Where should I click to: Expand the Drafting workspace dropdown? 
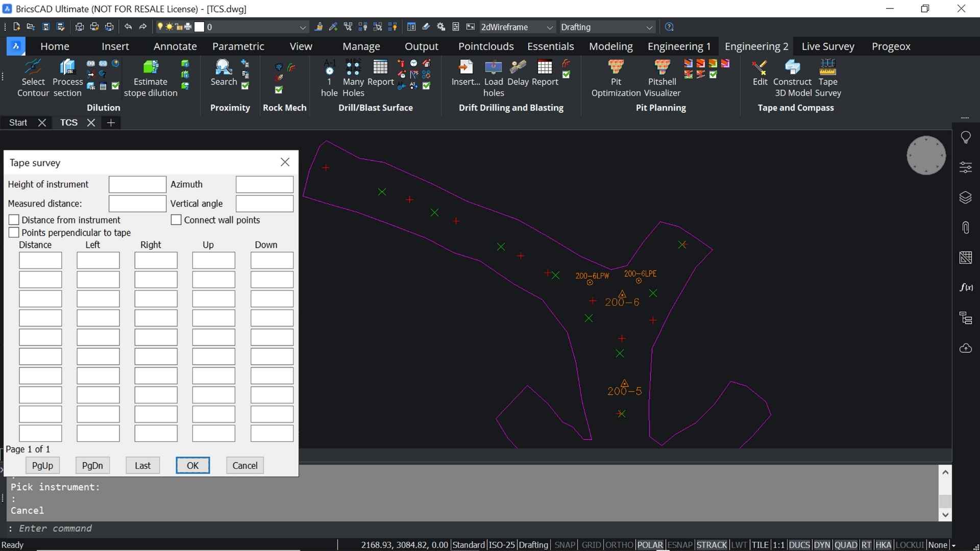tap(649, 27)
